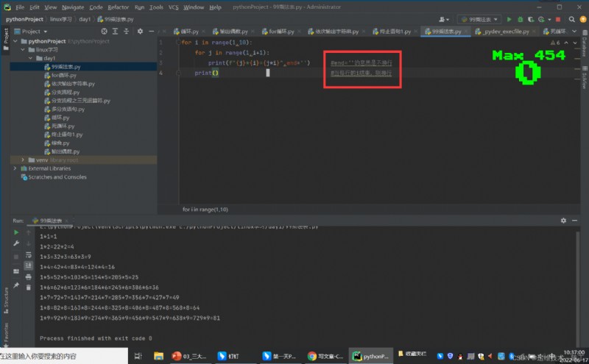Toggle scroll to end in Run console

29,265
